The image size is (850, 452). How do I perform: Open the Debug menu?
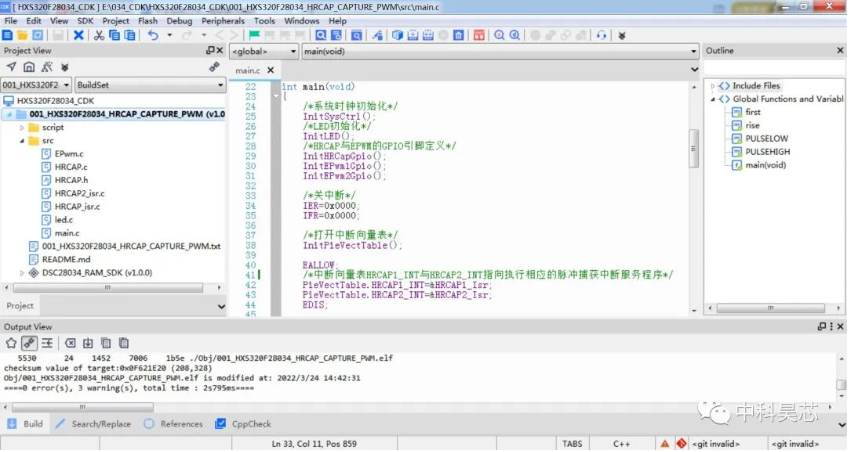[x=179, y=21]
